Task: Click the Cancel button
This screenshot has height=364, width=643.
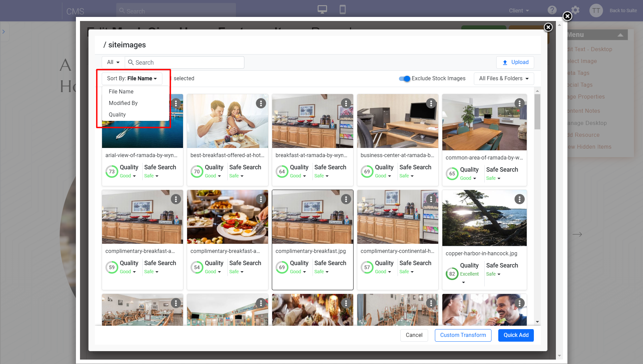Action: 414,335
